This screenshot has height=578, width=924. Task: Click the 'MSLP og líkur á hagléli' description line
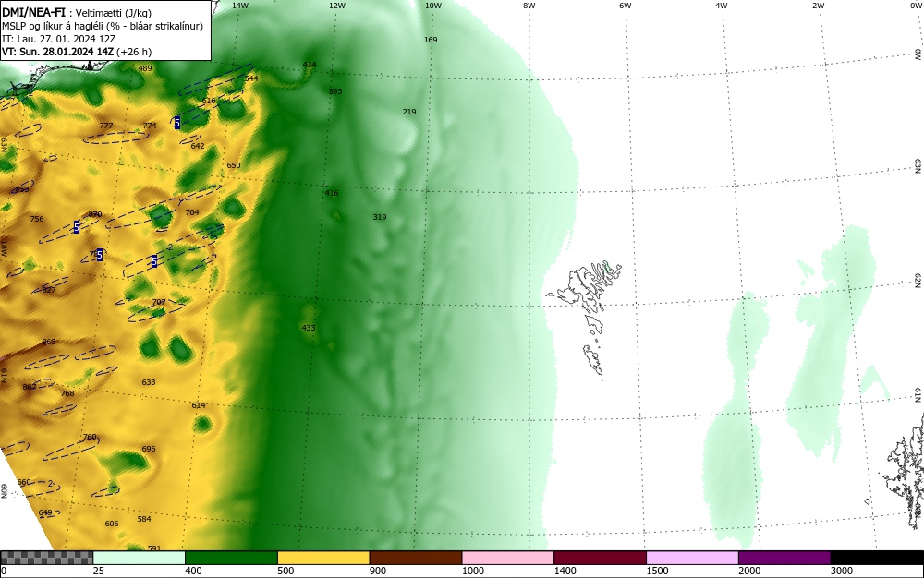[x=103, y=26]
